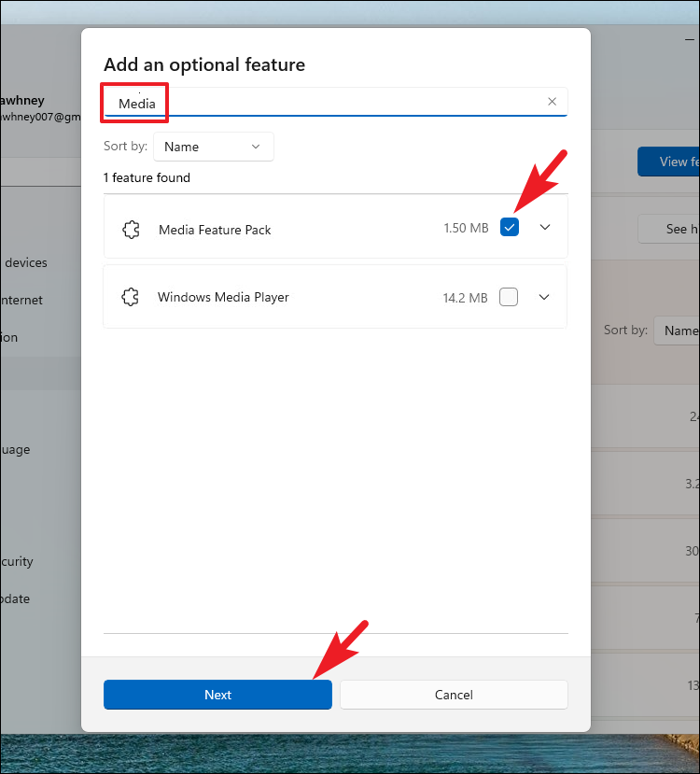700x774 pixels.
Task: Expand Windows Media Player details chevron
Action: tap(543, 297)
